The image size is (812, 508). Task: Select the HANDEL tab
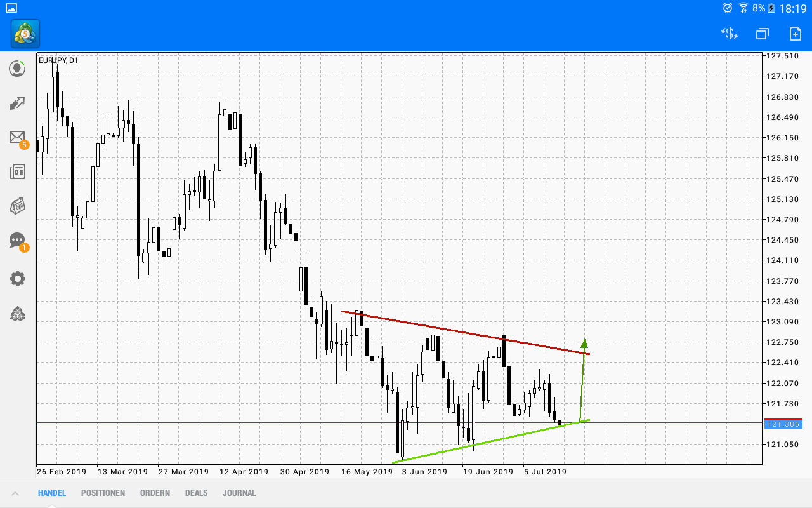click(51, 493)
